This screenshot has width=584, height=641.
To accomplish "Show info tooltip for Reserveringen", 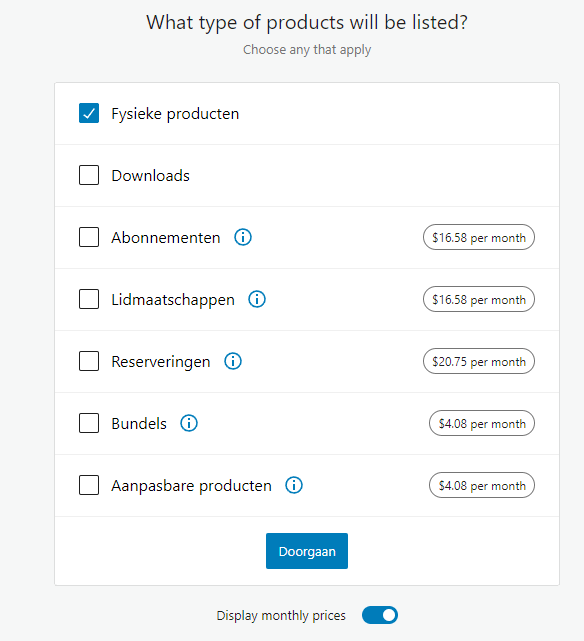I will pos(233,361).
